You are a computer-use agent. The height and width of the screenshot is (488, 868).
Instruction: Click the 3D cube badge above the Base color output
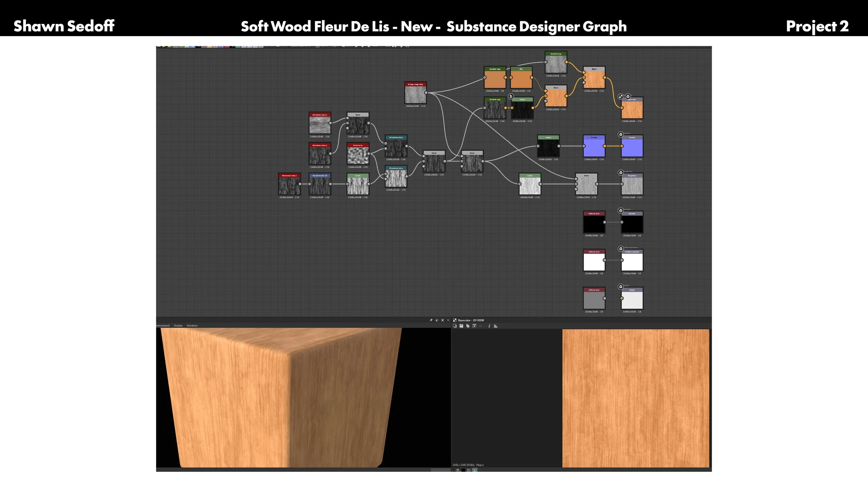628,96
